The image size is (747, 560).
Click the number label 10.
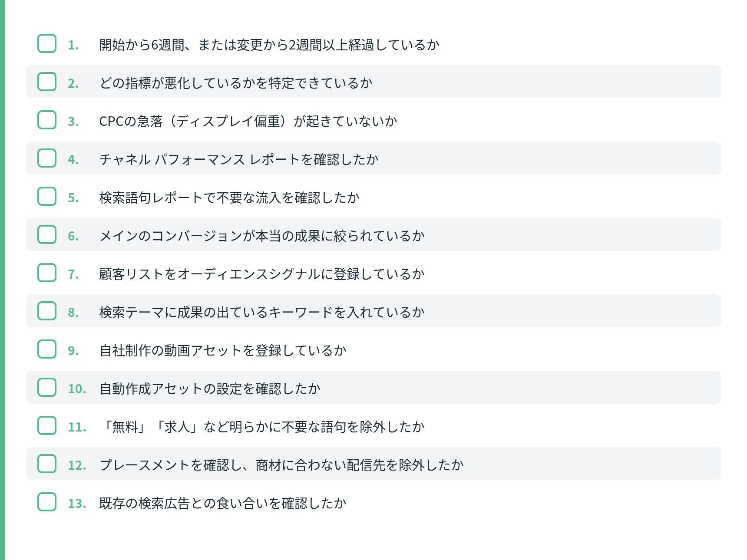tap(77, 389)
